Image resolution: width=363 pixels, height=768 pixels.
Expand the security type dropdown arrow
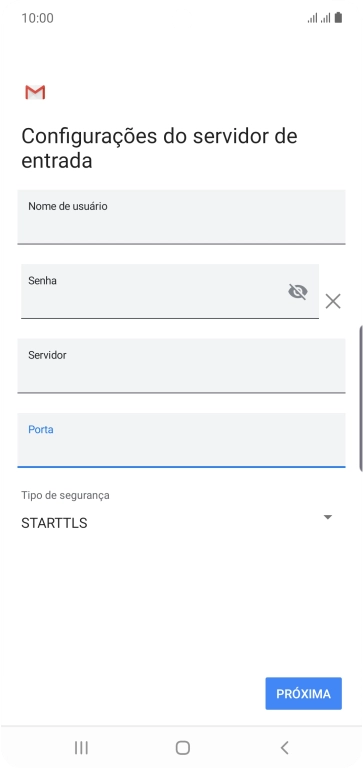[x=328, y=517]
